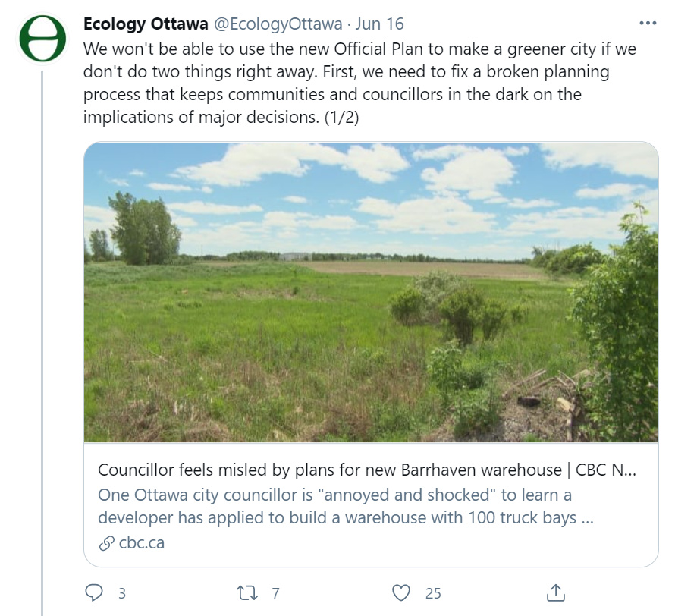
Task: Like the tweet with the heart icon
Action: pyautogui.click(x=401, y=592)
